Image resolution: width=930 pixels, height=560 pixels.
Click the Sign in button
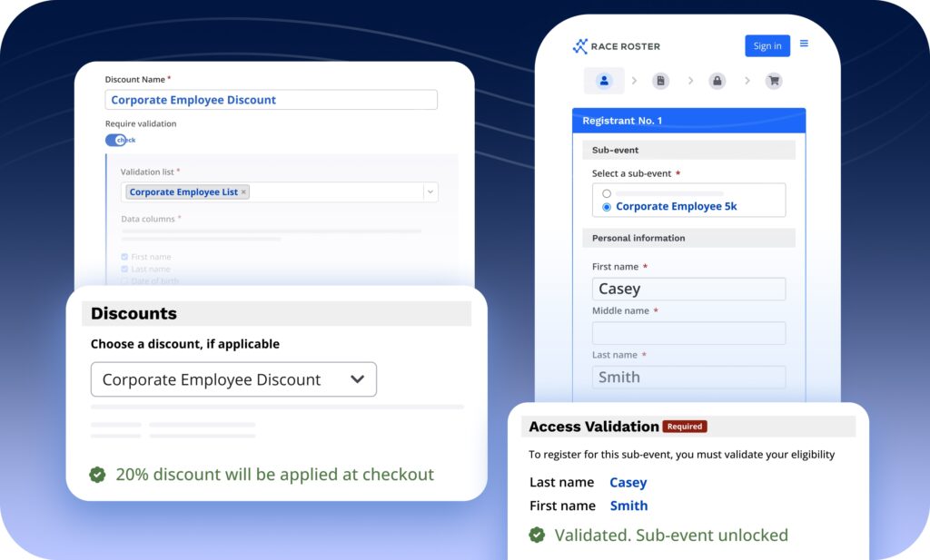(767, 46)
